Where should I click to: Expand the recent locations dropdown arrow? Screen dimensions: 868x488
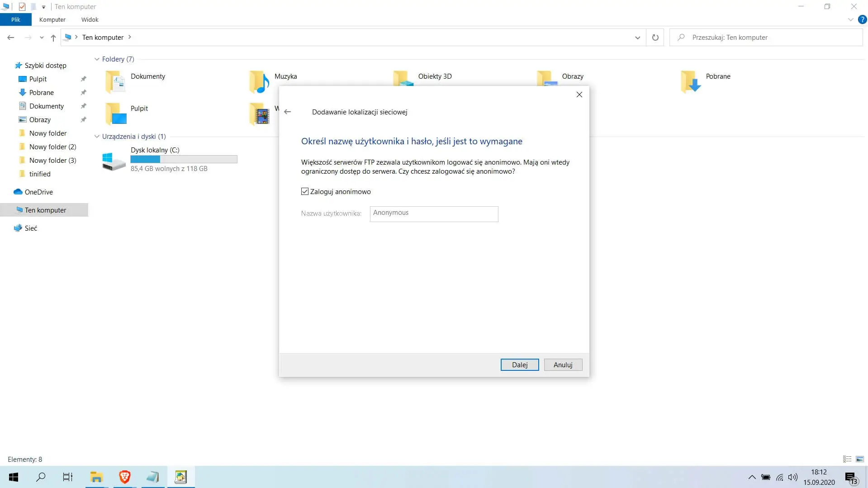[x=42, y=38]
